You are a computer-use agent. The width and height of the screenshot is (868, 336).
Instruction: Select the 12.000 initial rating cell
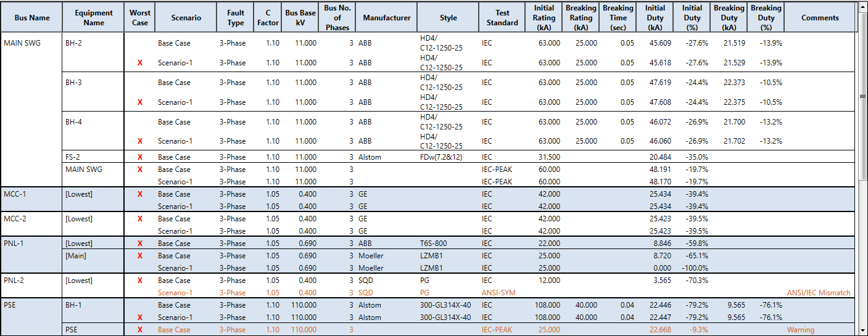tap(549, 281)
